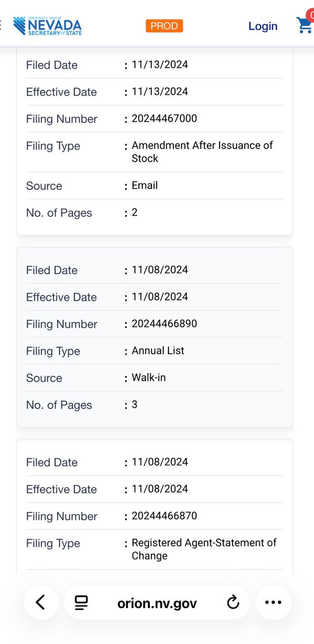Click 'Amendment After Issuance of Stock' filing type
The width and height of the screenshot is (314, 644).
pos(202,152)
